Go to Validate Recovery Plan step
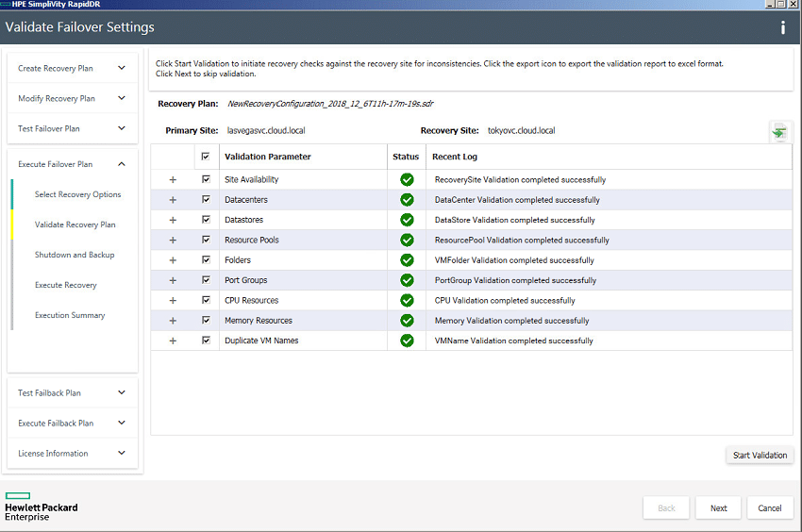802x532 pixels. [75, 224]
